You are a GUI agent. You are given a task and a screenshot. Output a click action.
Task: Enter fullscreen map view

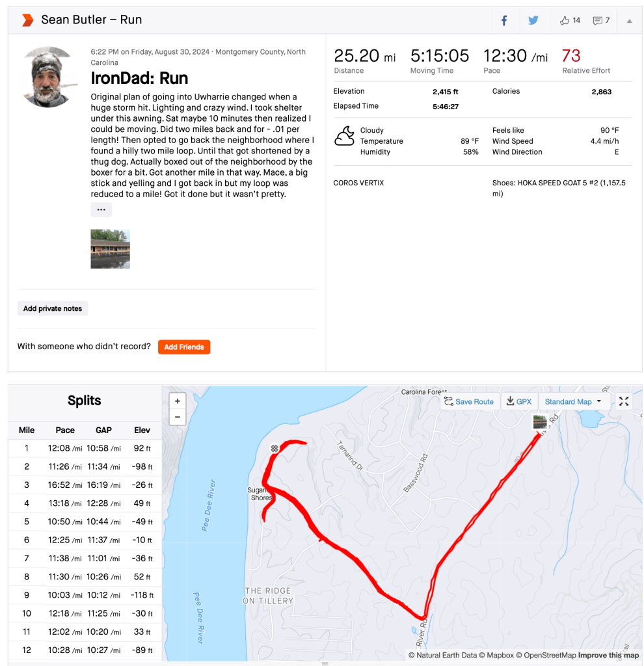[x=624, y=401]
